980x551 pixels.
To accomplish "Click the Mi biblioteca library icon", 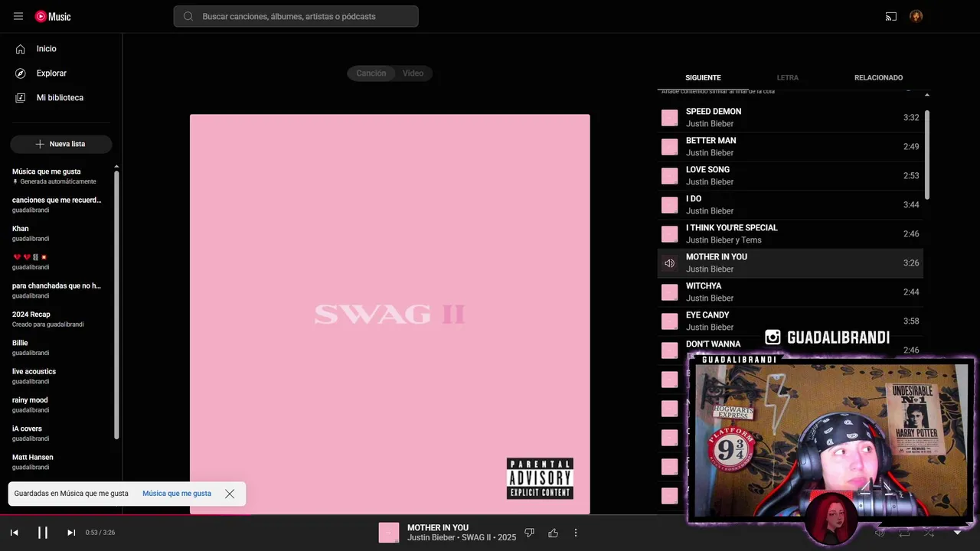I will coord(21,98).
